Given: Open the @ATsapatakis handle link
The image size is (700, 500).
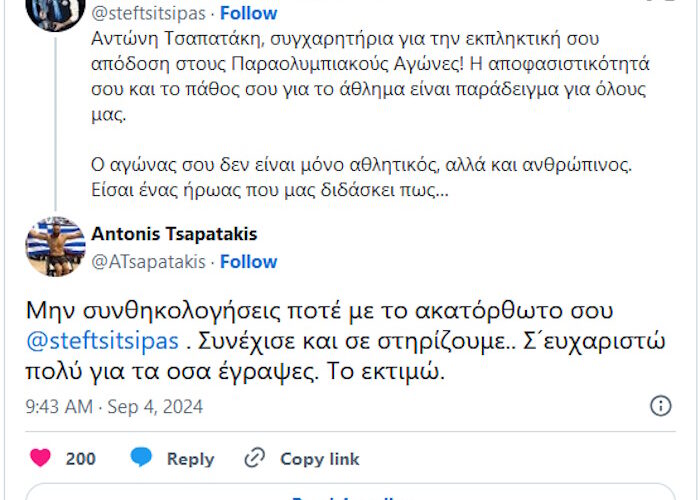Looking at the screenshot, I should click(x=148, y=261).
